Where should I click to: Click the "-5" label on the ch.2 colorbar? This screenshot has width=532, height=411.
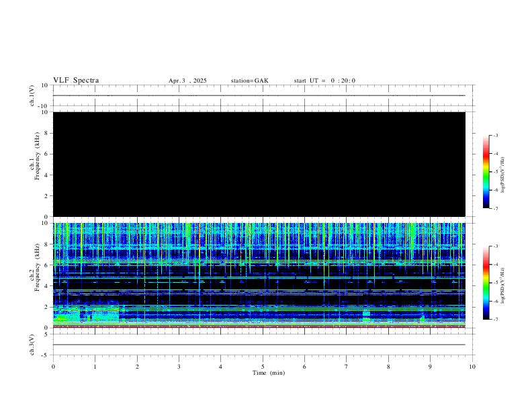coord(495,283)
